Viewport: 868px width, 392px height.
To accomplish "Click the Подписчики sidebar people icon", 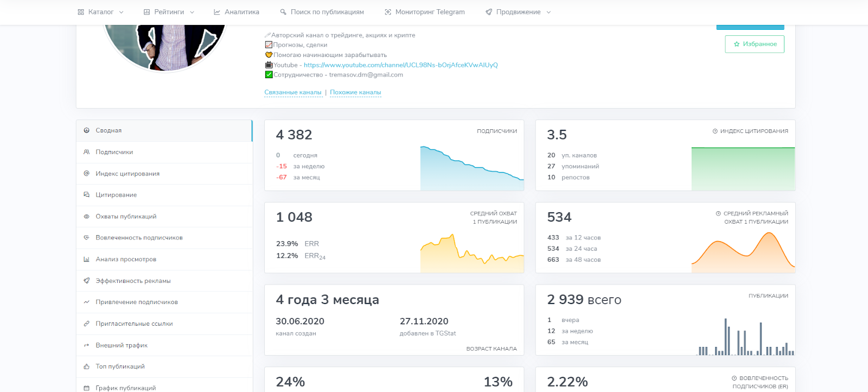I will (86, 152).
